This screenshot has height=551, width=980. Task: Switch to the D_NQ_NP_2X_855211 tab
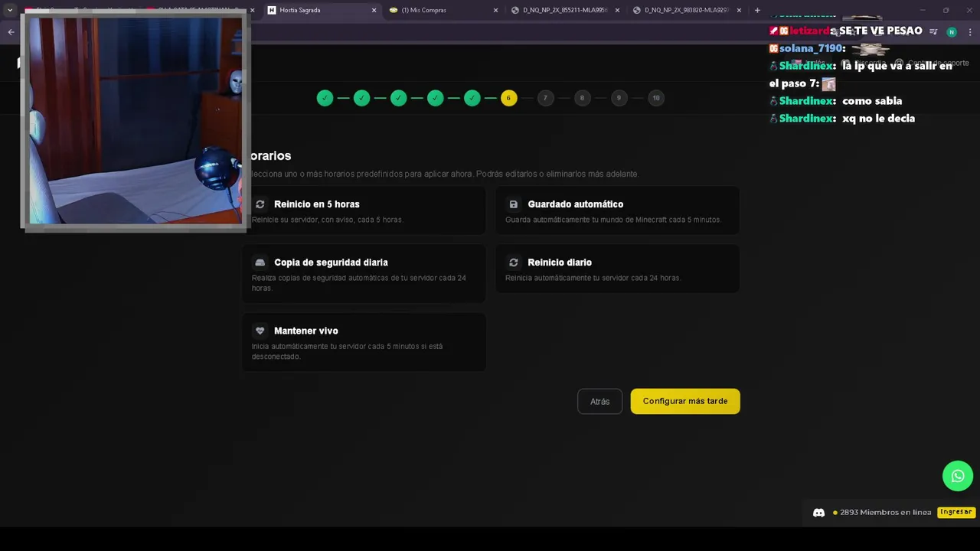(x=563, y=10)
